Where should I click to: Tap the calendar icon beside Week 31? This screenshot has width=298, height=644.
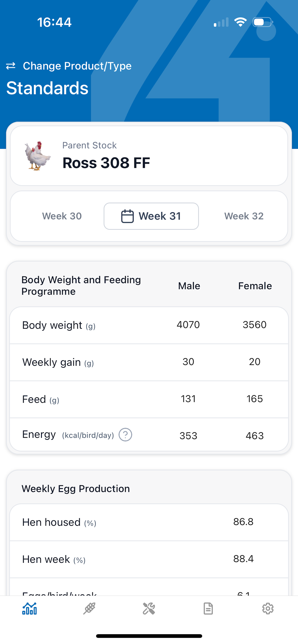127,216
